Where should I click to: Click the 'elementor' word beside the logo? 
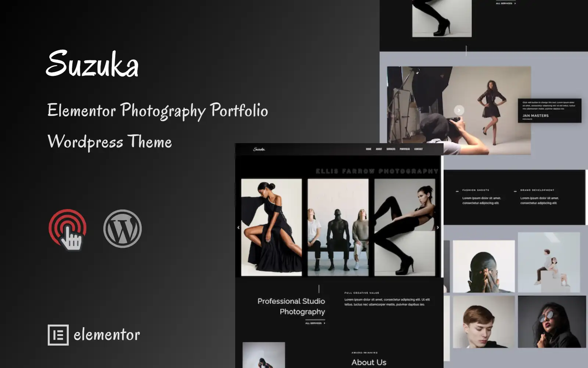pyautogui.click(x=107, y=335)
